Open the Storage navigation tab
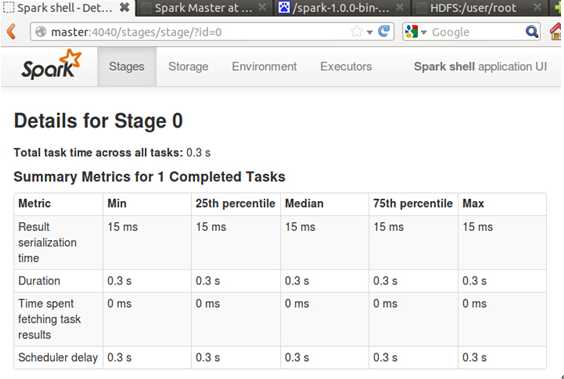 point(188,67)
